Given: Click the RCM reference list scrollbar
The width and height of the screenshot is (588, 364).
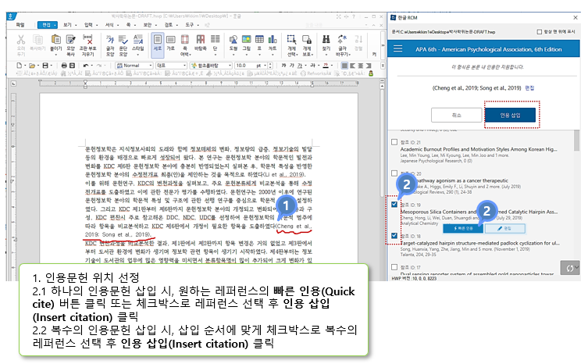Looking at the screenshot, I should (x=578, y=195).
